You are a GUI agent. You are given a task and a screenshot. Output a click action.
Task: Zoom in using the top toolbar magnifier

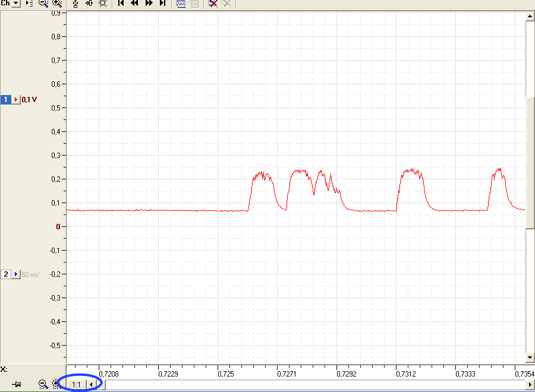(57, 4)
